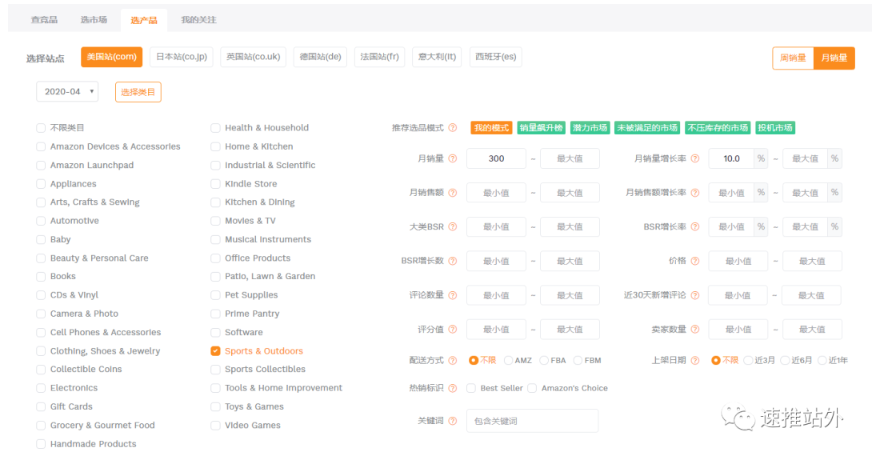Check Clothing, Shoes & Jewelry category
The image size is (880, 464).
41,351
